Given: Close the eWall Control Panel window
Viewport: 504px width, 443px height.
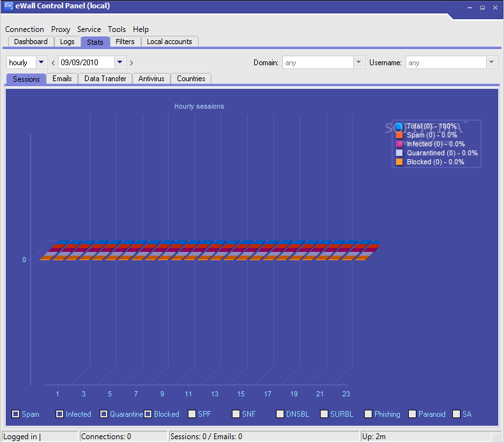Looking at the screenshot, I should [x=495, y=8].
